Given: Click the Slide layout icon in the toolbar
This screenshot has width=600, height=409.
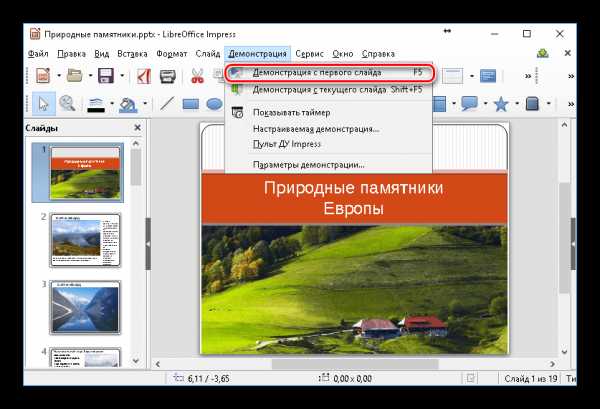Looking at the screenshot, I should click(452, 76).
